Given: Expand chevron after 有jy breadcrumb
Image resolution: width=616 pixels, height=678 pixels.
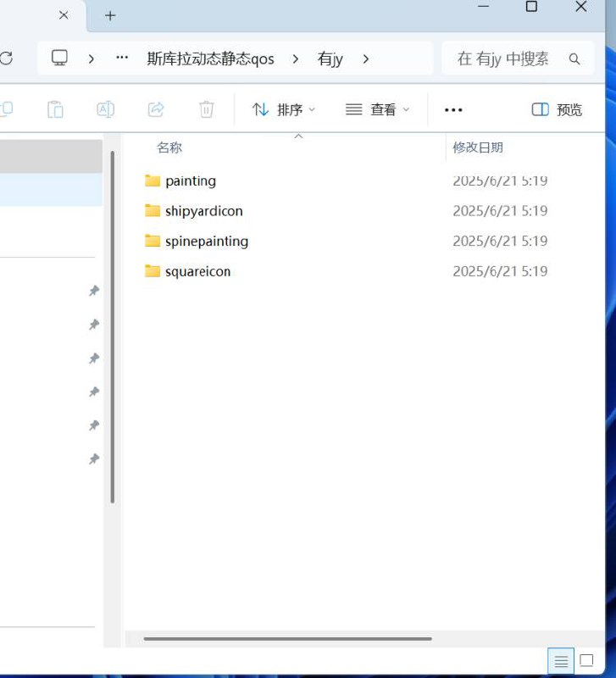Looking at the screenshot, I should 366,58.
